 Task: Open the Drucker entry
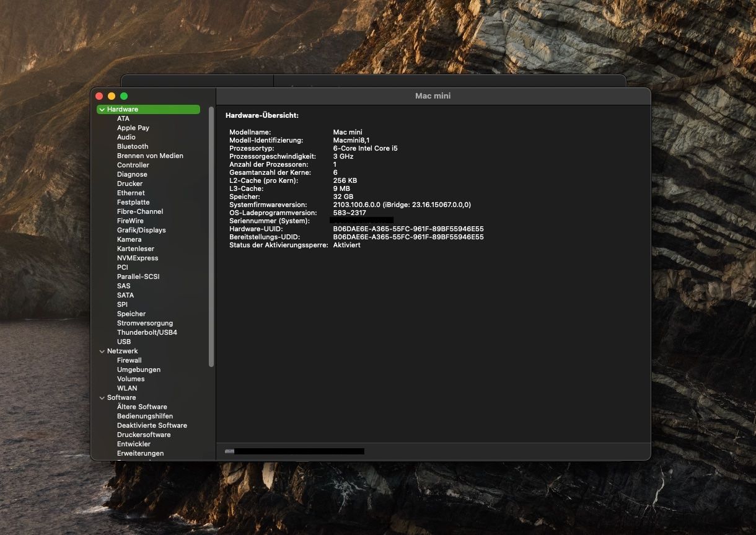[x=130, y=183]
